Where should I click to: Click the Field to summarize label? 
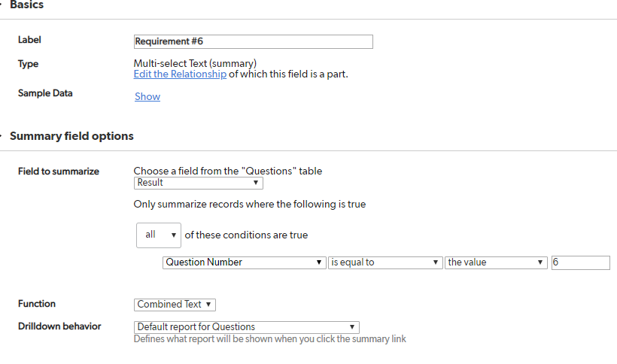tap(59, 171)
